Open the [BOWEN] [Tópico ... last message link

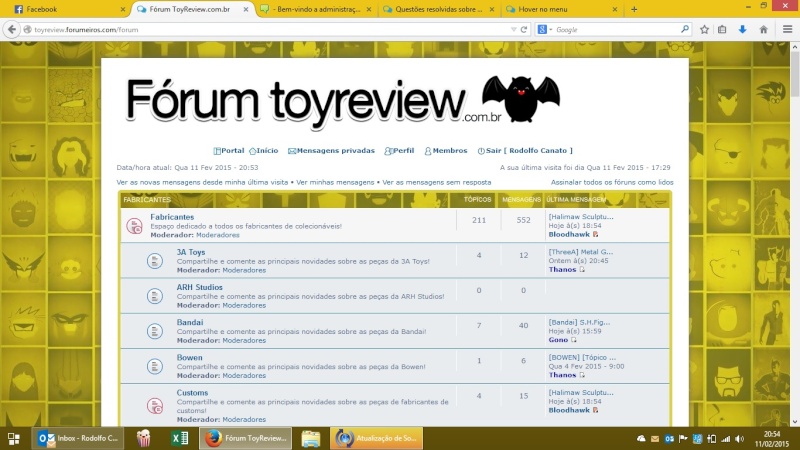pos(582,358)
